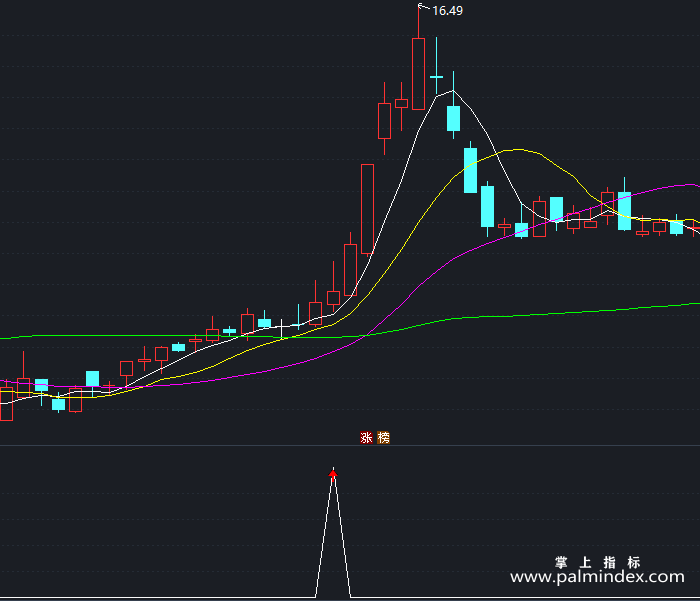Click the red arrow signal at indicator peak

[x=333, y=474]
